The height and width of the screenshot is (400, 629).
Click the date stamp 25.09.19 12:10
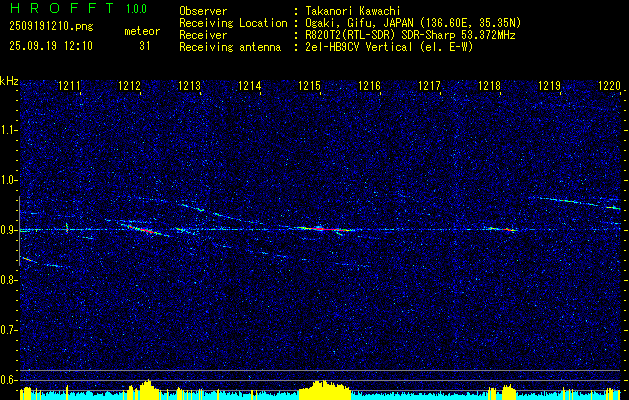(x=51, y=46)
